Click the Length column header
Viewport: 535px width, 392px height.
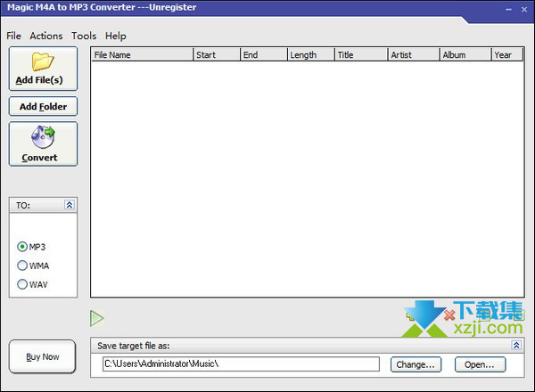coord(311,54)
